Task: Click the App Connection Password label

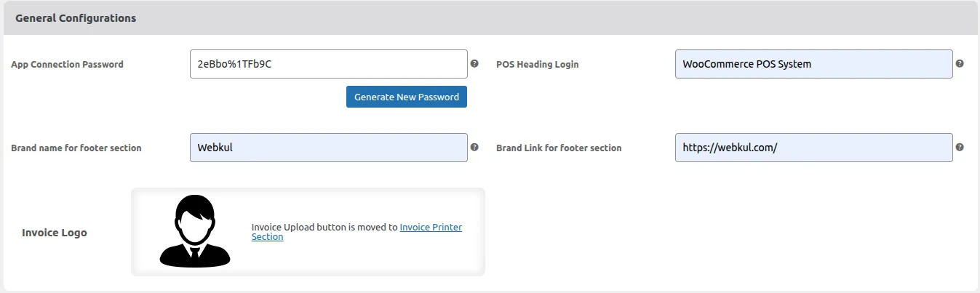Action: point(67,65)
